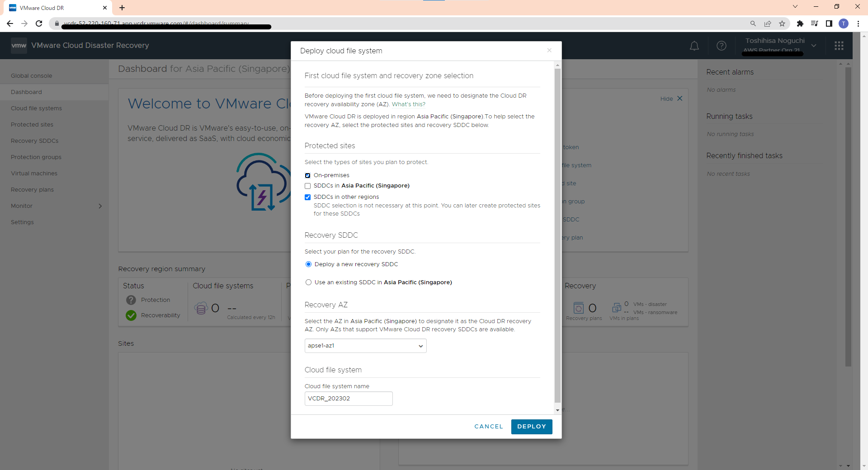Click the 'Recovery region summary' heading
Image resolution: width=868 pixels, height=470 pixels.
click(161, 269)
